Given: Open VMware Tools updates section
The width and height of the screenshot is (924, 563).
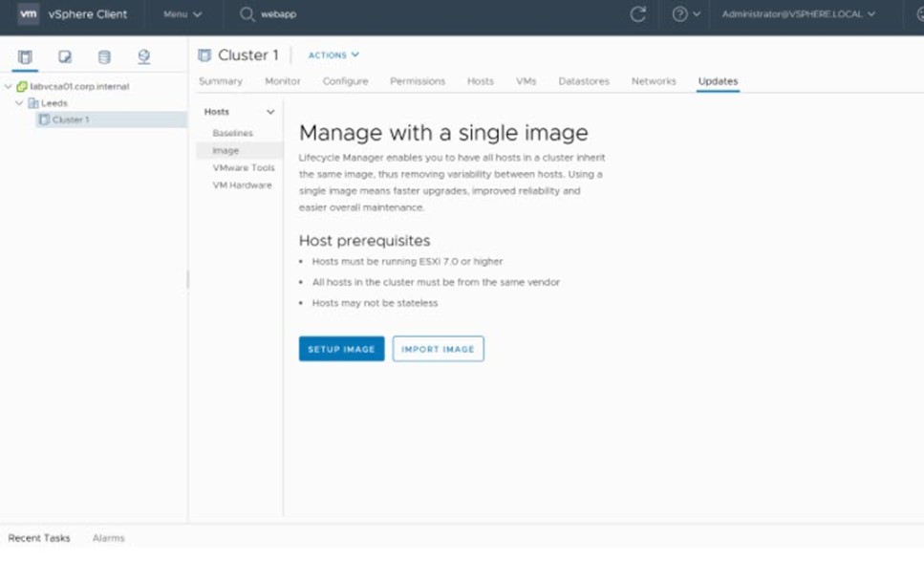Looking at the screenshot, I should 244,168.
